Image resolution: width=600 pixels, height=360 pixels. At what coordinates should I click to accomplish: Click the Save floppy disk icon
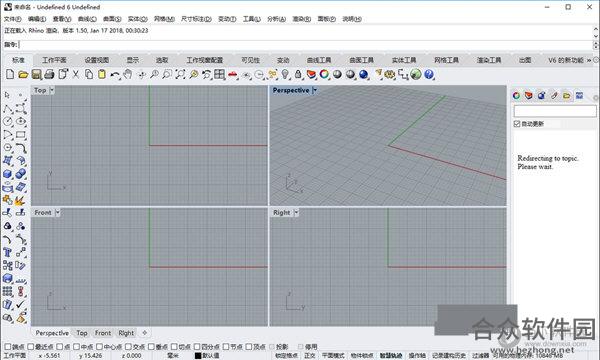(36, 74)
